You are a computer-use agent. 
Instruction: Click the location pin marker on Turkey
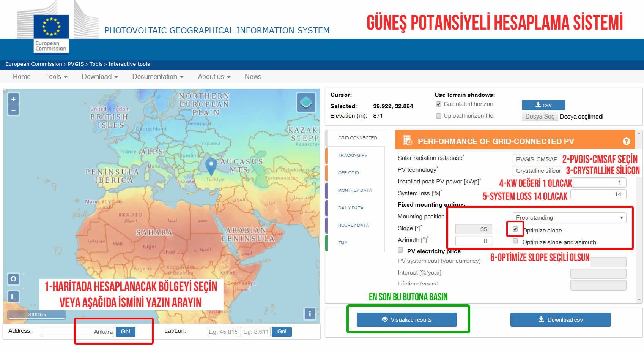(x=211, y=165)
